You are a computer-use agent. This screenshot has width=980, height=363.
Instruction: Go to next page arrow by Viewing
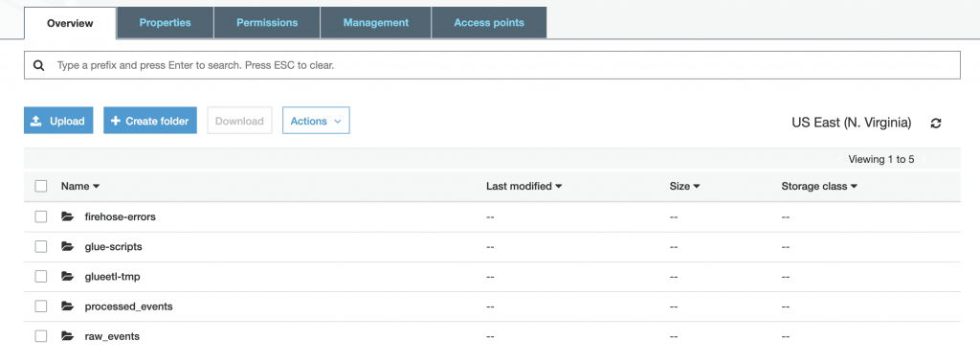click(x=924, y=160)
